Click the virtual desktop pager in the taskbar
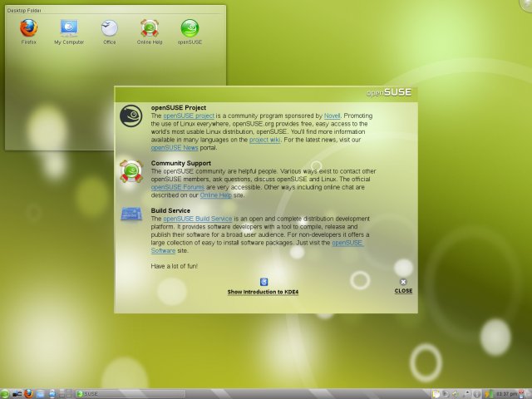This screenshot has width=532, height=399. click(x=65, y=393)
